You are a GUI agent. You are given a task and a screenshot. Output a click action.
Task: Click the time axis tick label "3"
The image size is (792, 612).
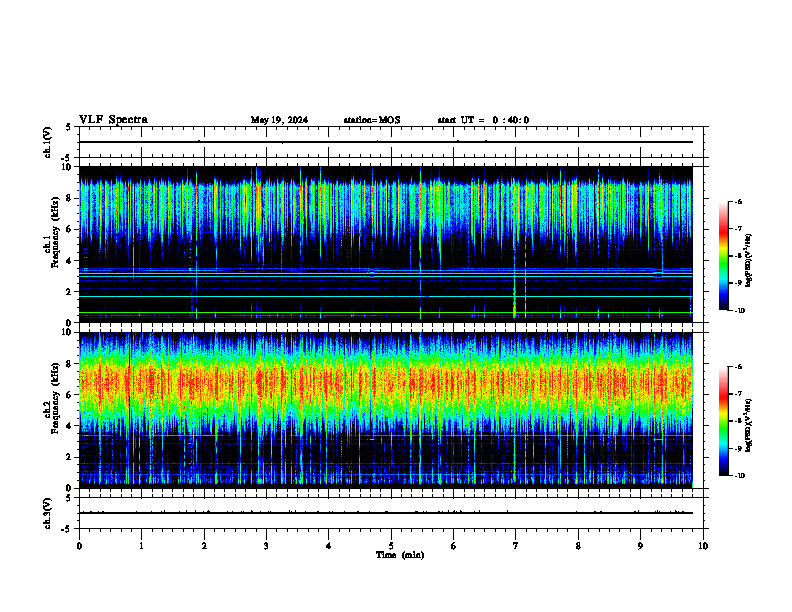[x=266, y=546]
